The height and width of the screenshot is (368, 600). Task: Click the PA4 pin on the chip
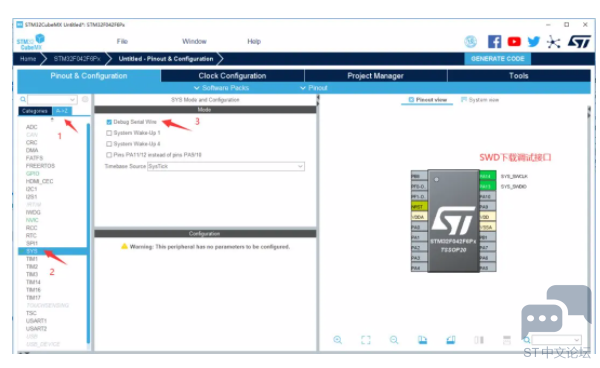pos(419,268)
